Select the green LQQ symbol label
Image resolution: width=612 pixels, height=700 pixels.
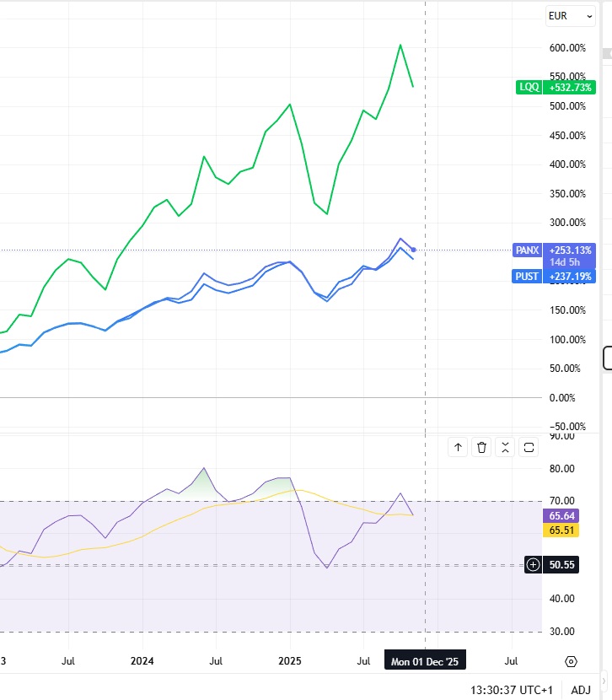(x=529, y=87)
